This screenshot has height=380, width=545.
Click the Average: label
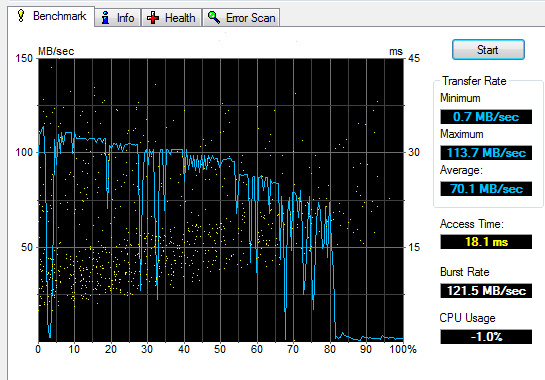(461, 170)
